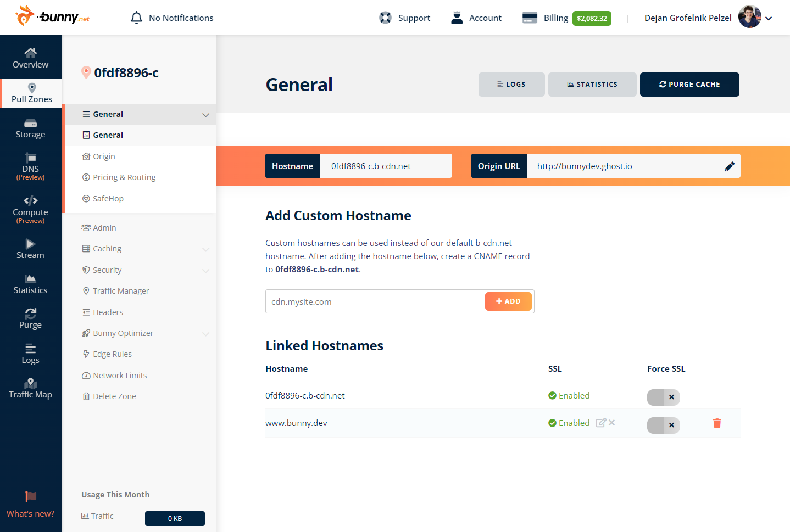
Task: Focus the custom hostname input field
Action: point(375,301)
